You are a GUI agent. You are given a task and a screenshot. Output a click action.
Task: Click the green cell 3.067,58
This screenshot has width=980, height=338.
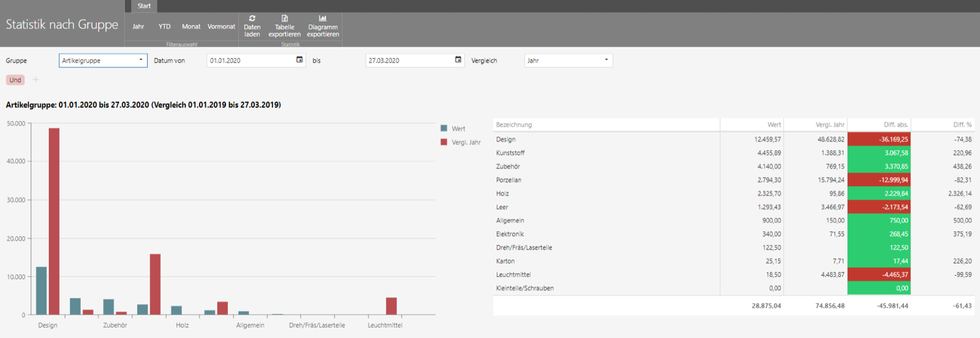click(879, 153)
